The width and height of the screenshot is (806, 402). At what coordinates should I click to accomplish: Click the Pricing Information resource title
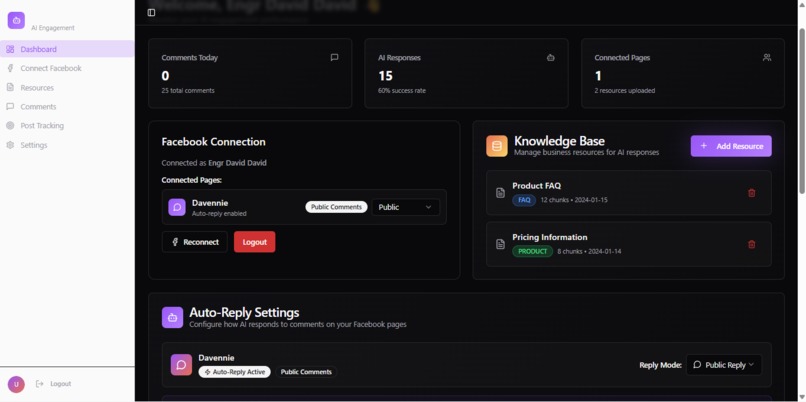point(549,237)
